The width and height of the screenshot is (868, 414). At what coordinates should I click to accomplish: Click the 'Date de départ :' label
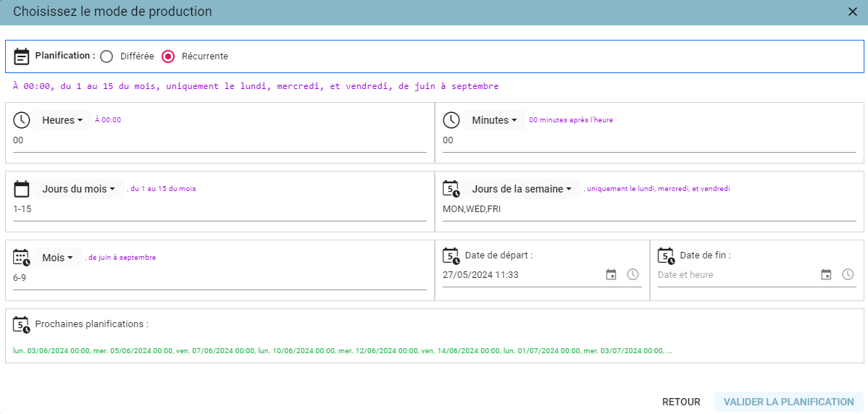tap(498, 255)
